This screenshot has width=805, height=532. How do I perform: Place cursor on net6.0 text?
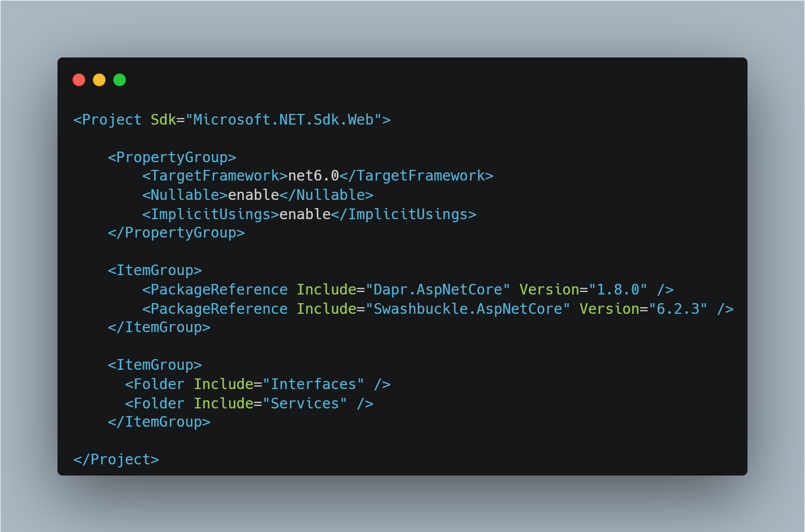[x=313, y=175]
